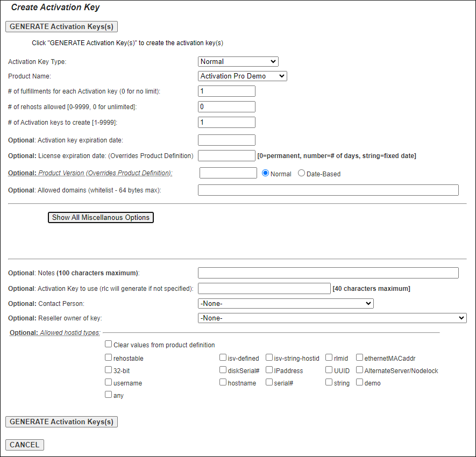Click the Activation key expiration date field
Viewport: 476px width, 457px height.
(x=226, y=140)
